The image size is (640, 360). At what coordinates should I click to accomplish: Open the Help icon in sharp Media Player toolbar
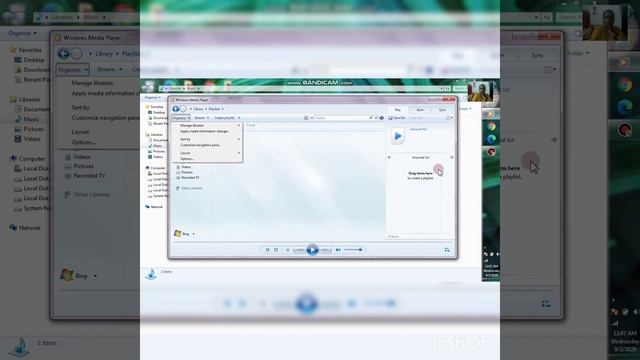(x=382, y=118)
